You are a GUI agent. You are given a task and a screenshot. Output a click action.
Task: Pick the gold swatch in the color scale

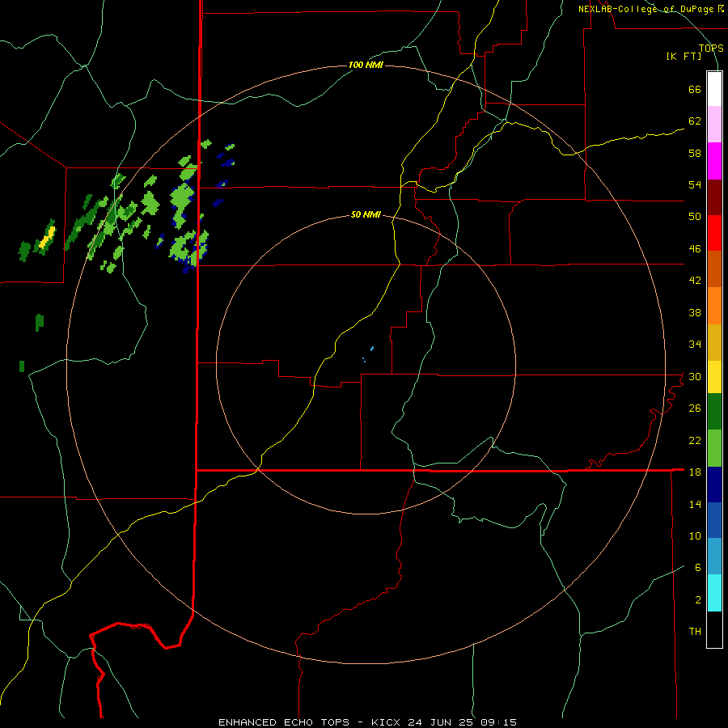[714, 342]
